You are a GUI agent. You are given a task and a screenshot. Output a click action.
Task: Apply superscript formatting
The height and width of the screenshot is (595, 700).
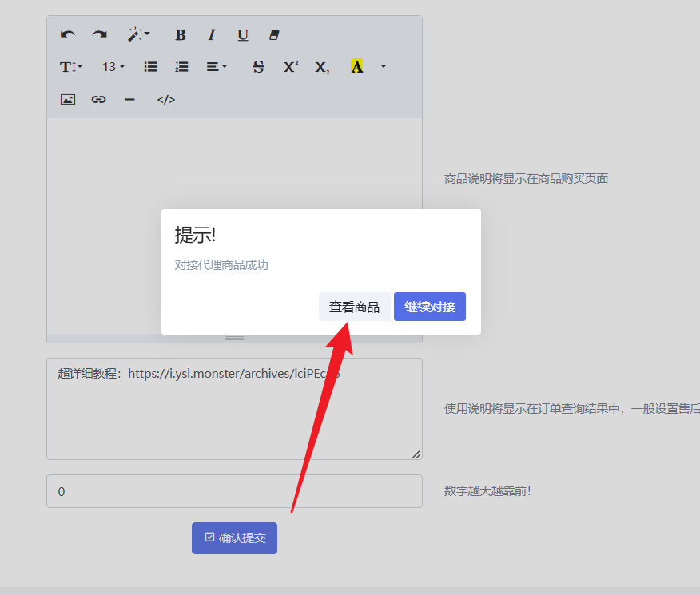[290, 67]
